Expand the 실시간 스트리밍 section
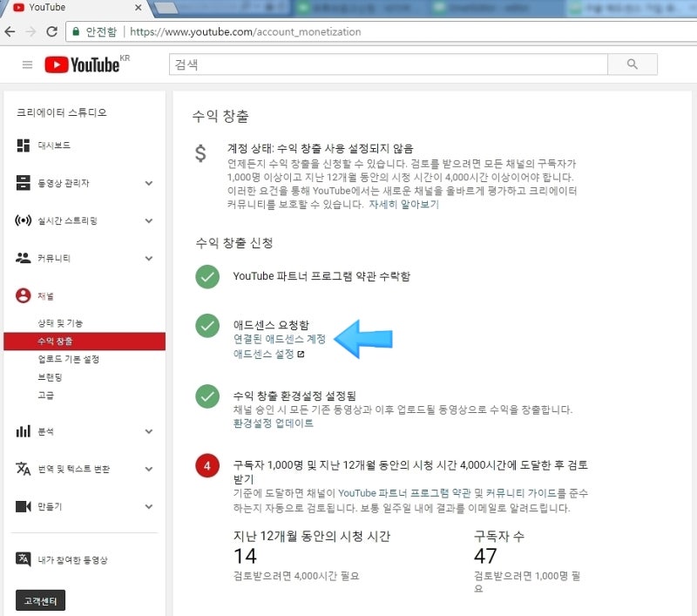 [x=149, y=220]
